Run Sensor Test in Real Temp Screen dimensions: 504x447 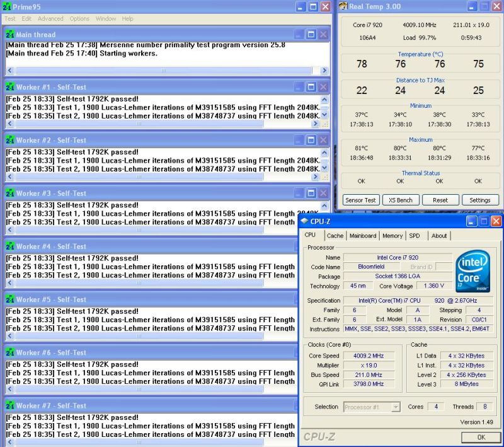tap(360, 200)
